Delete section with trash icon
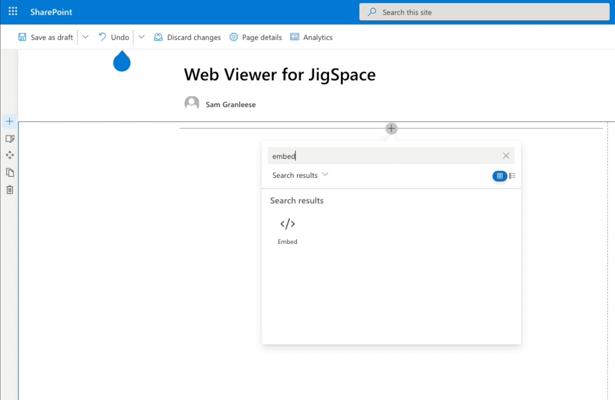The image size is (615, 400). click(10, 190)
